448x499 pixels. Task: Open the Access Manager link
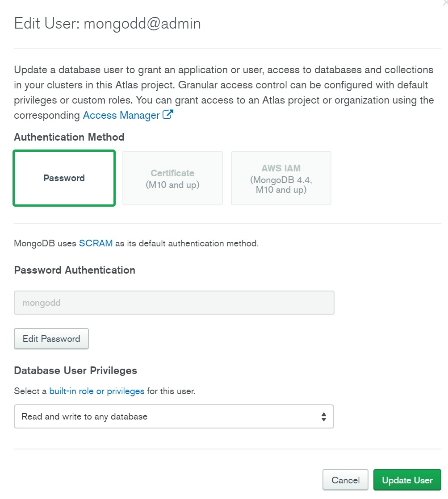[x=121, y=115]
